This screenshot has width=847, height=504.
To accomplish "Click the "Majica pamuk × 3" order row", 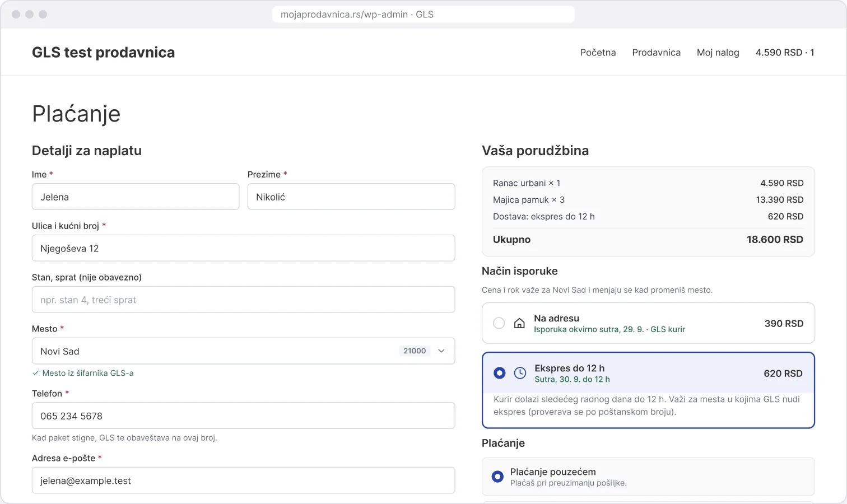I will pyautogui.click(x=648, y=200).
